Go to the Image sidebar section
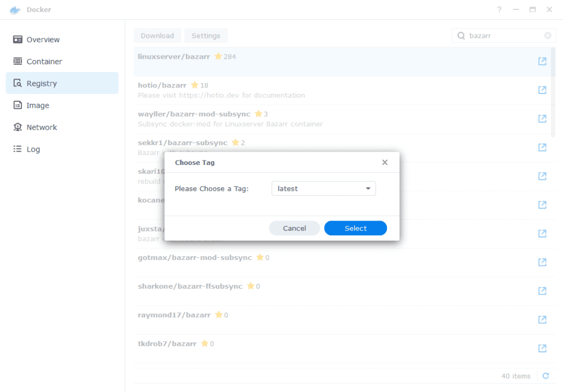This screenshot has height=392, width=563. click(x=62, y=105)
